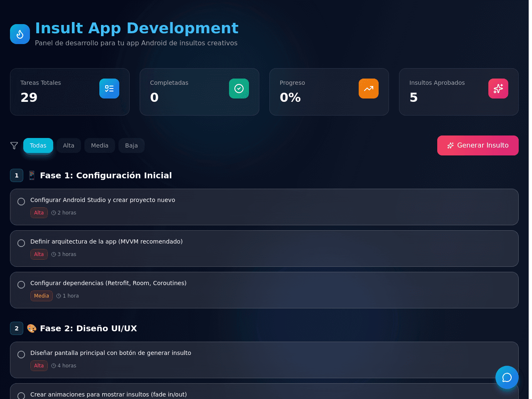Click the Alta tag on pantalla principal task
The width and height of the screenshot is (532, 399).
[x=39, y=366]
